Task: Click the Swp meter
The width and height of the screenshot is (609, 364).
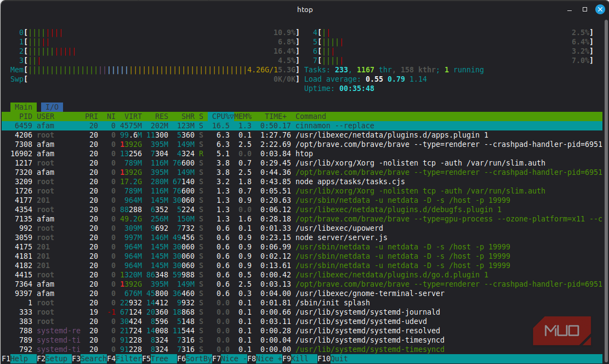Action: tap(155, 79)
